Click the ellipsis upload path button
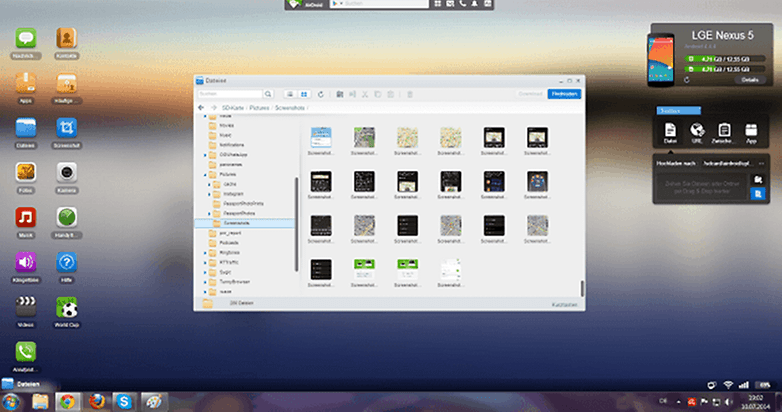The width and height of the screenshot is (782, 412). click(761, 163)
